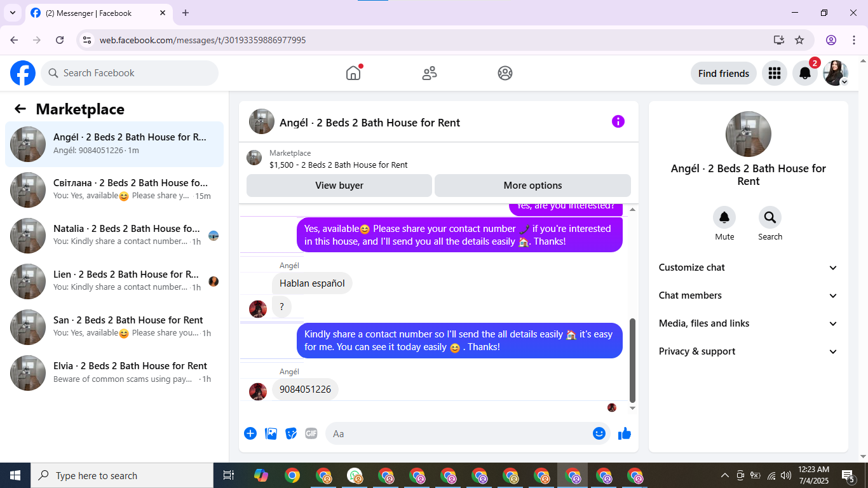
Task: Open the Groups icon in top navigation
Action: [x=505, y=73]
